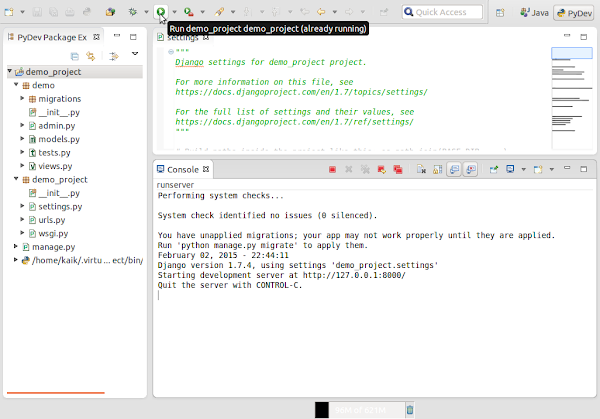Click Remove All Terminated Launches icon
Viewport: 600px width, 419px height.
365,170
